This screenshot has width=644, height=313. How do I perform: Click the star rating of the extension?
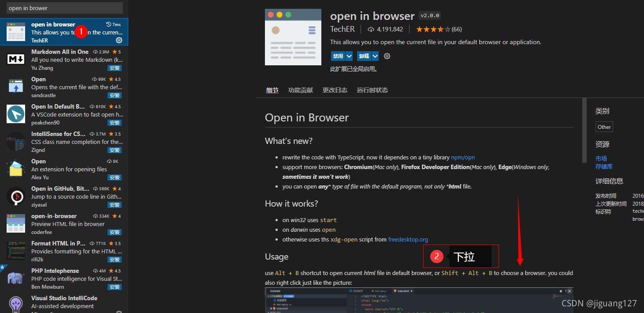pos(433,29)
